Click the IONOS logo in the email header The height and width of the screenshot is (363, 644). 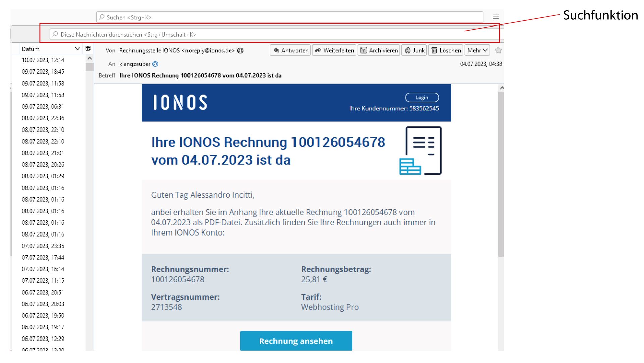(180, 102)
